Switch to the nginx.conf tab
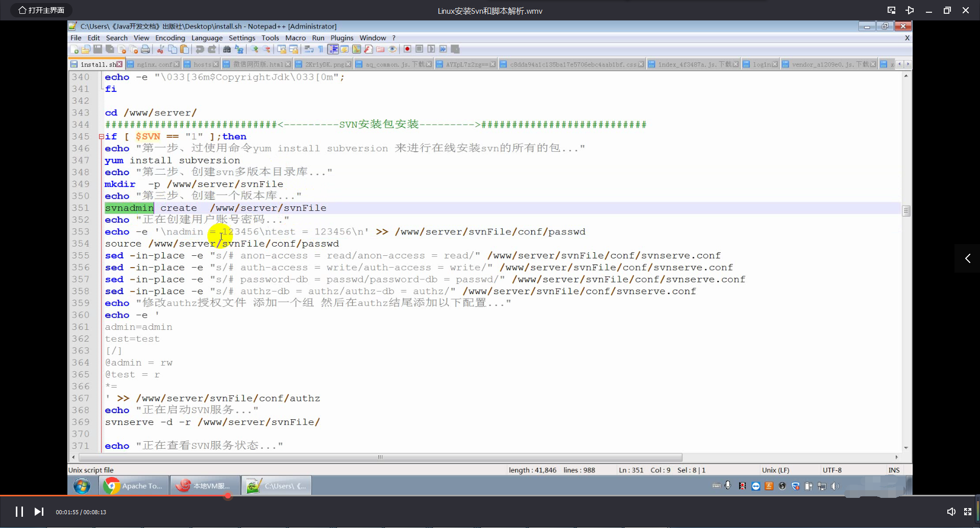 pyautogui.click(x=154, y=64)
